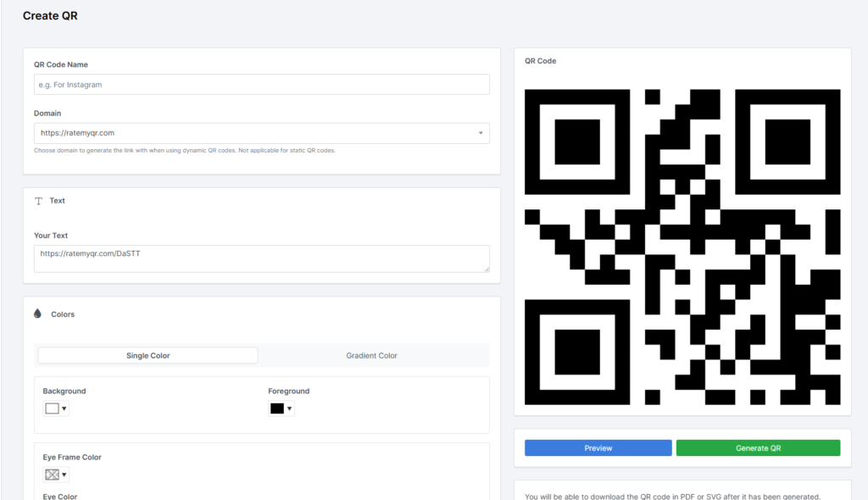Click the QR Code Name label
This screenshot has height=500, width=868.
coord(61,64)
